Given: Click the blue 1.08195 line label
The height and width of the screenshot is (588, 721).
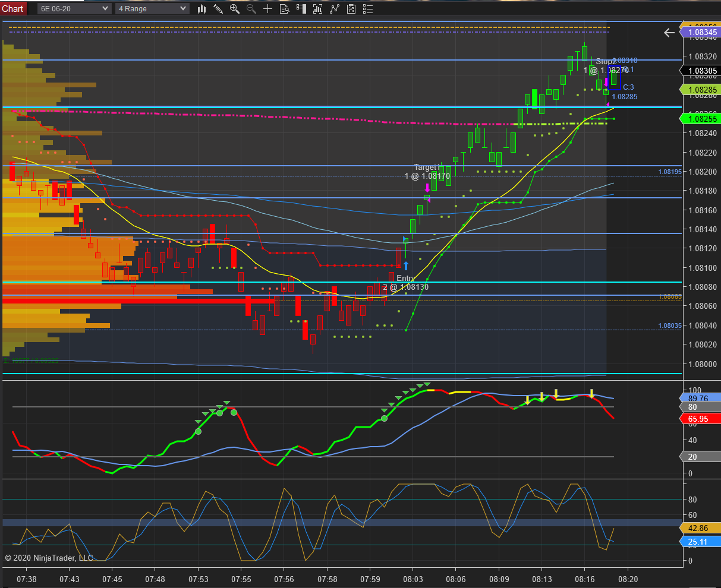Looking at the screenshot, I should point(670,172).
